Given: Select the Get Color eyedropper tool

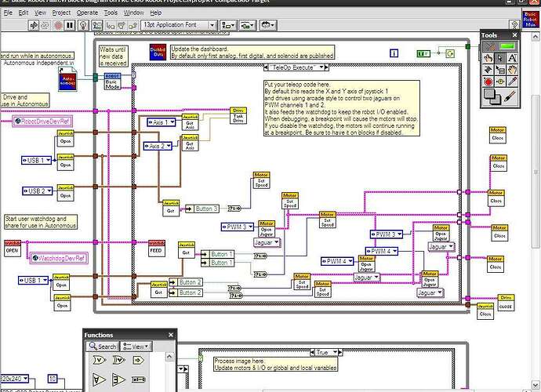Looking at the screenshot, I should click(x=512, y=82).
